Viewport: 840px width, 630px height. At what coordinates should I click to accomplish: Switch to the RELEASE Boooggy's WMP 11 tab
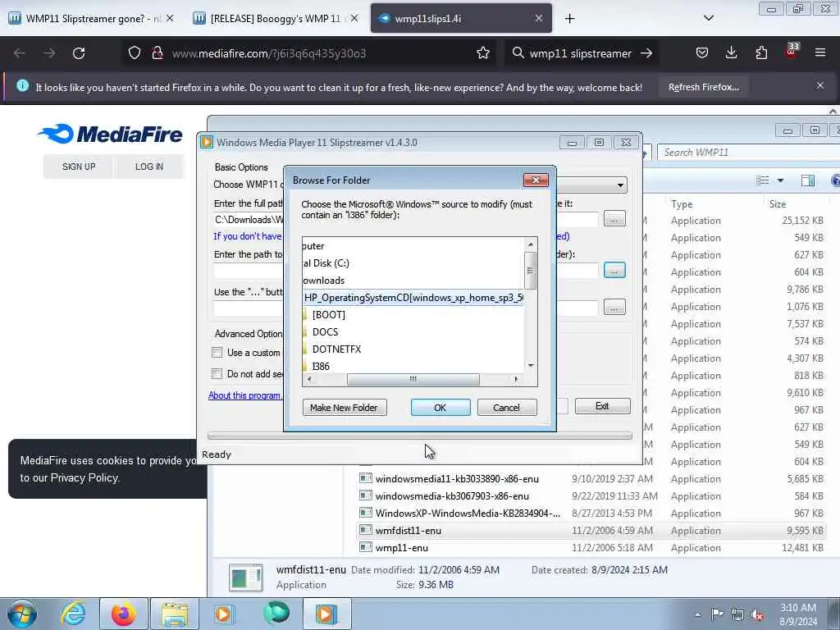[x=274, y=19]
